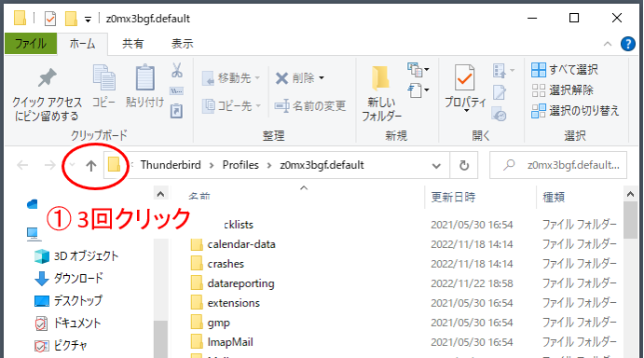Open Recent locations dropdown arrow
644x358 pixels.
[x=72, y=165]
